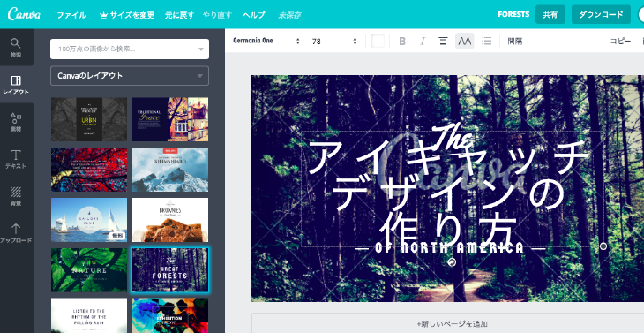The width and height of the screenshot is (644, 333).
Task: Expand the Canvaのレイアウト dropdown
Action: click(x=130, y=76)
